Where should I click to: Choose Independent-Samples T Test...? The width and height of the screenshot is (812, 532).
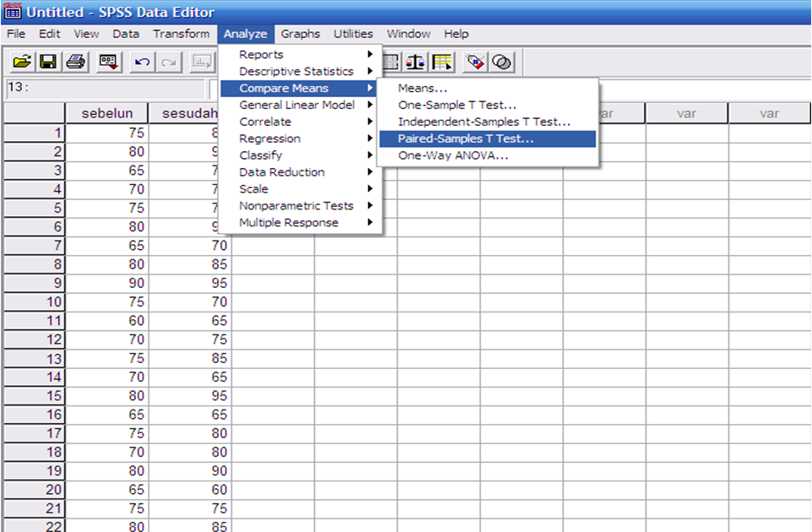tap(487, 122)
